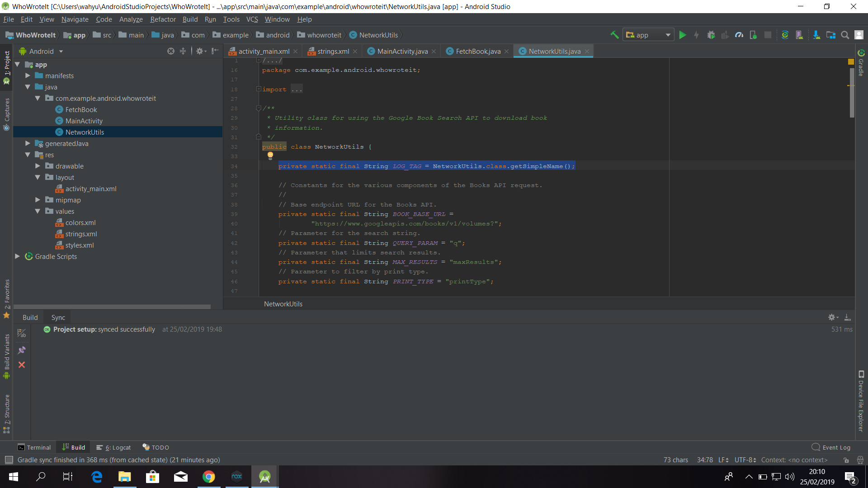Open the AVD Manager icon

click(x=799, y=35)
